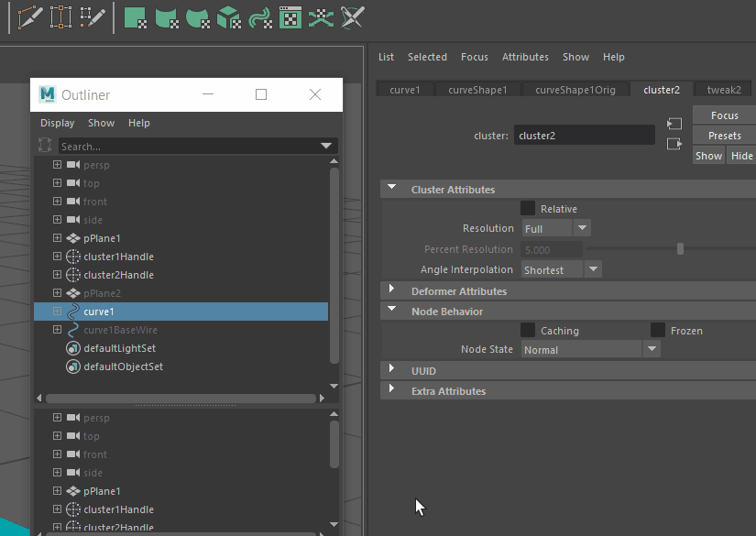Open the Resolution dropdown set to Full
The height and width of the screenshot is (536, 756).
click(556, 228)
